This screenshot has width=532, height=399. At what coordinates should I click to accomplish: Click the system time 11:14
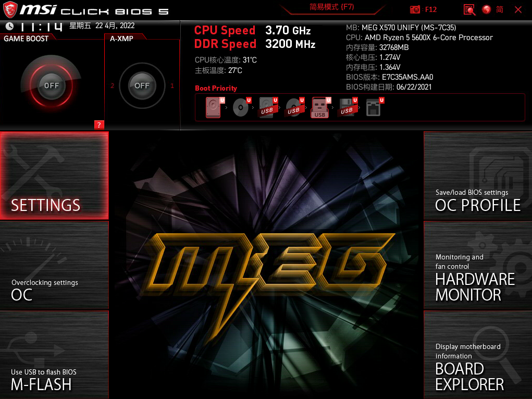pos(41,27)
